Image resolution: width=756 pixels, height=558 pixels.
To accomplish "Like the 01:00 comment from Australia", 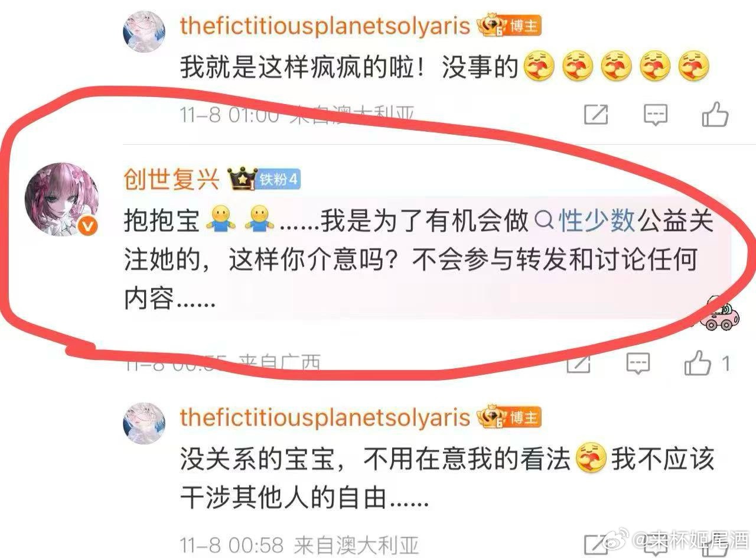I will (x=715, y=114).
